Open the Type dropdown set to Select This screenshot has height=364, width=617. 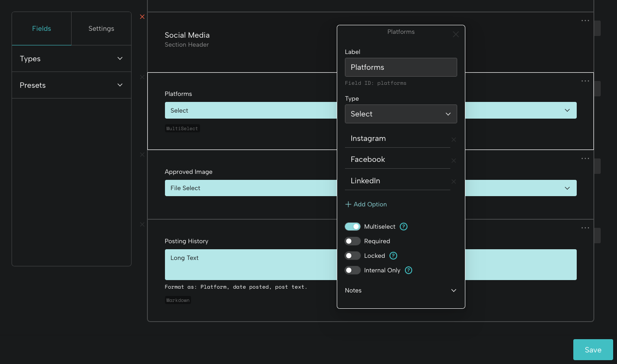coord(401,114)
